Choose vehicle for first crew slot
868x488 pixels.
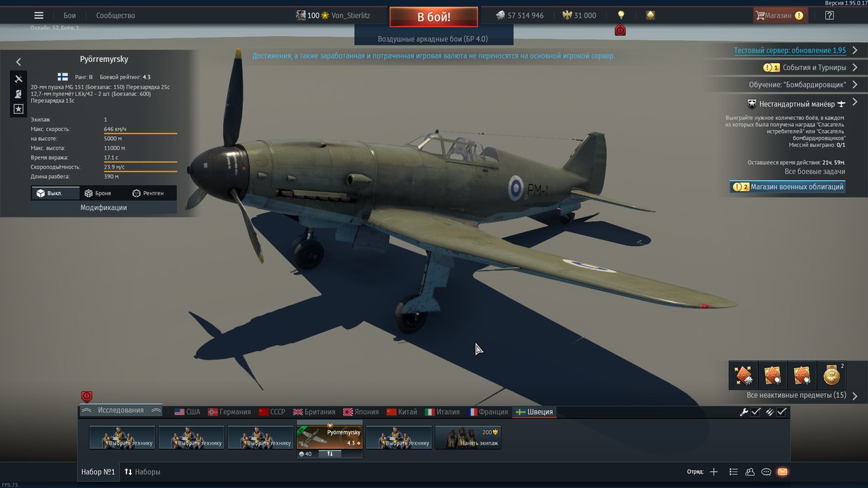pos(122,437)
